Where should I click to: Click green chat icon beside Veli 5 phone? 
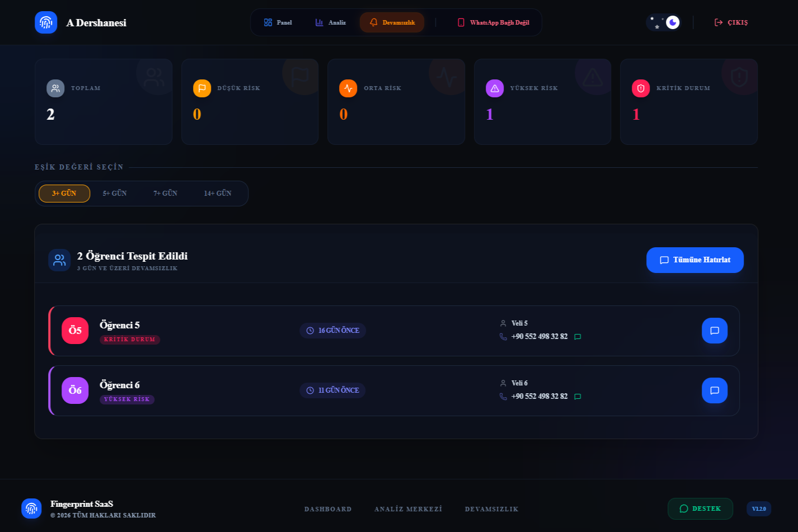(x=578, y=337)
